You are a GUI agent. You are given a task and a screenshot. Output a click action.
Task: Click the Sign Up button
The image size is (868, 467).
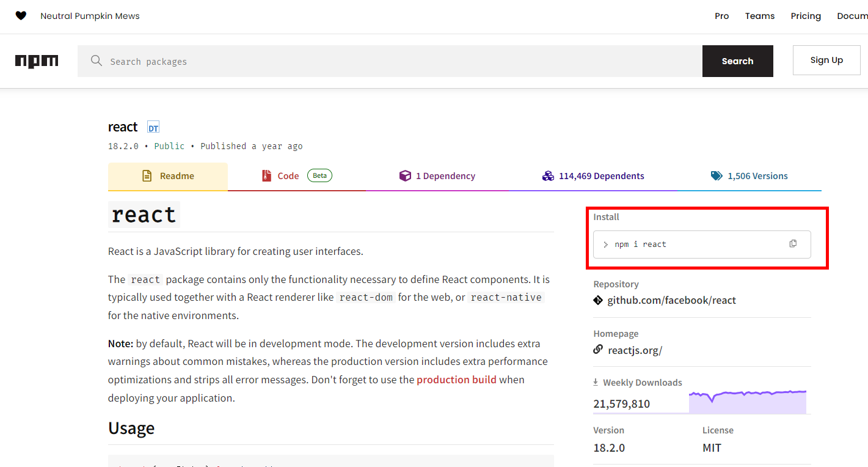pos(826,60)
